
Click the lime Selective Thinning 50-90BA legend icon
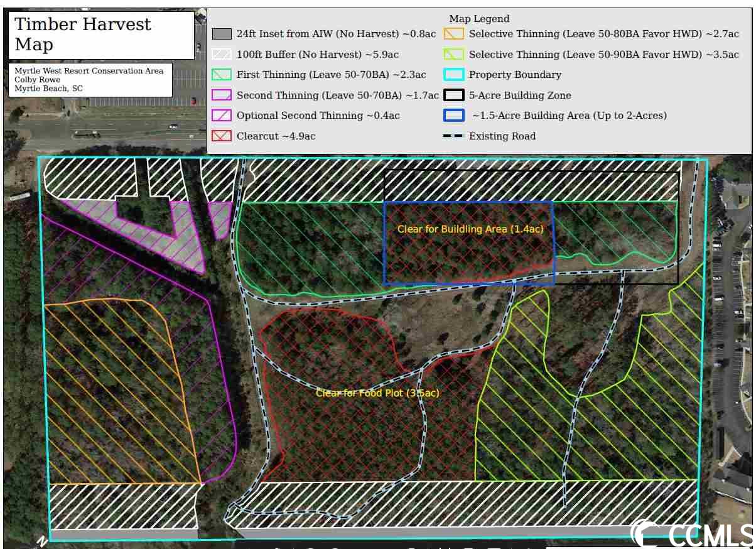click(x=454, y=55)
